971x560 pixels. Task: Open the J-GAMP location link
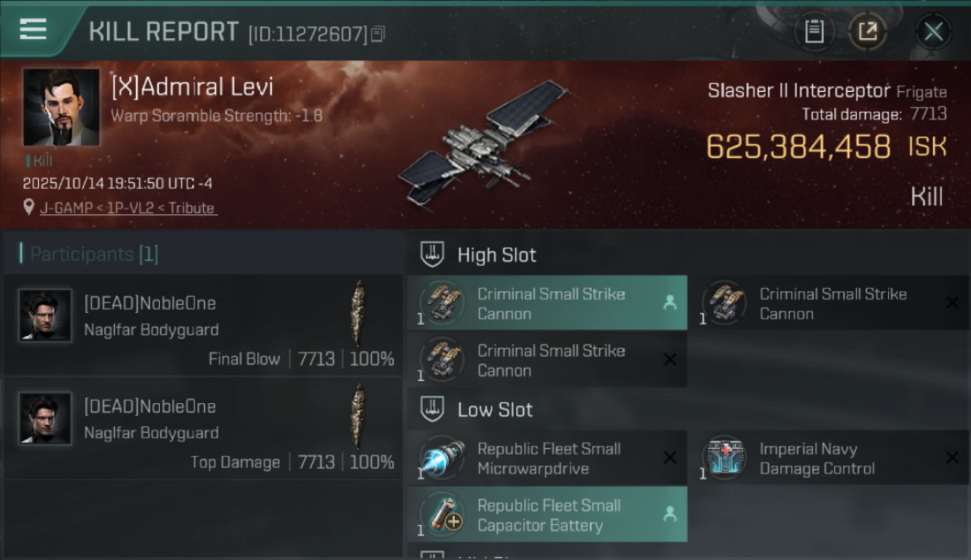[128, 208]
